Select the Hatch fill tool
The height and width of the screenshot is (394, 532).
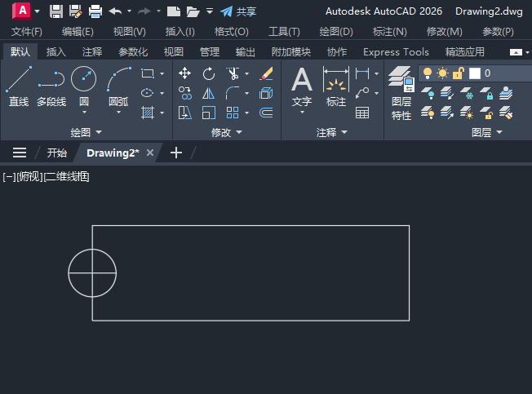148,113
